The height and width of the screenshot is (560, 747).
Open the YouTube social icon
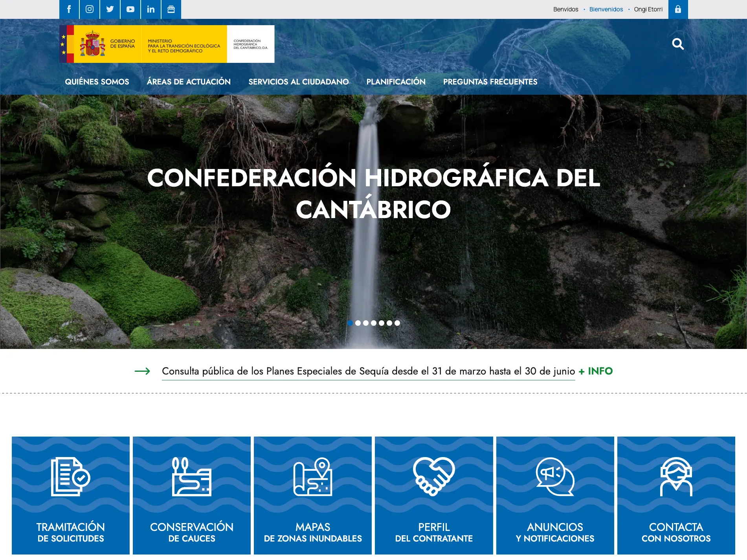click(130, 9)
